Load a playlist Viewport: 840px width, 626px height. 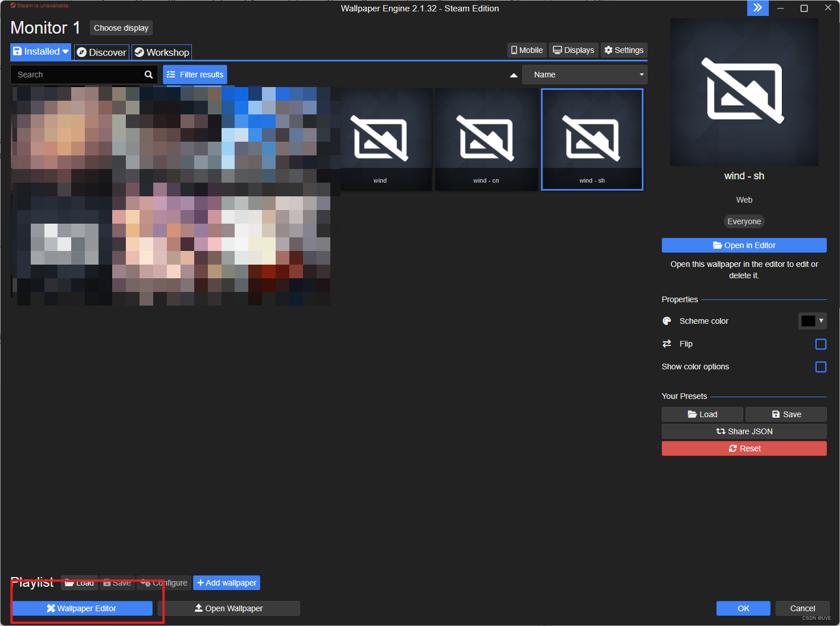point(79,583)
